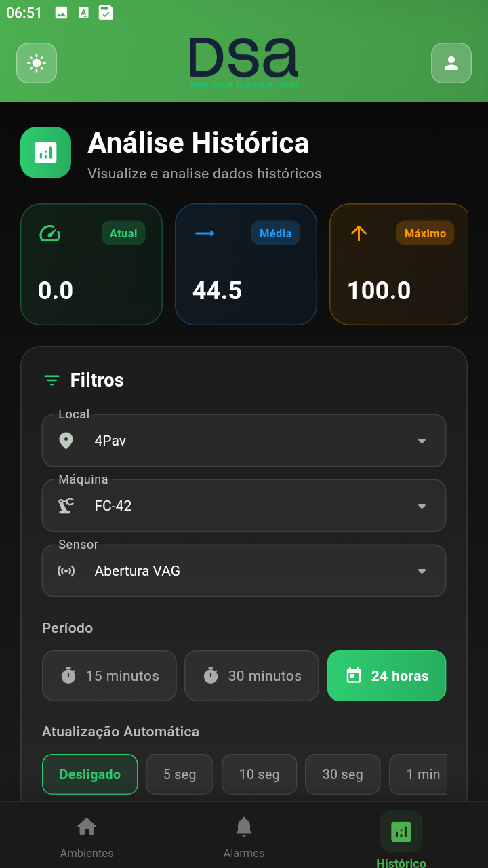Click the DSA logo in header
The image size is (488, 868).
click(244, 62)
